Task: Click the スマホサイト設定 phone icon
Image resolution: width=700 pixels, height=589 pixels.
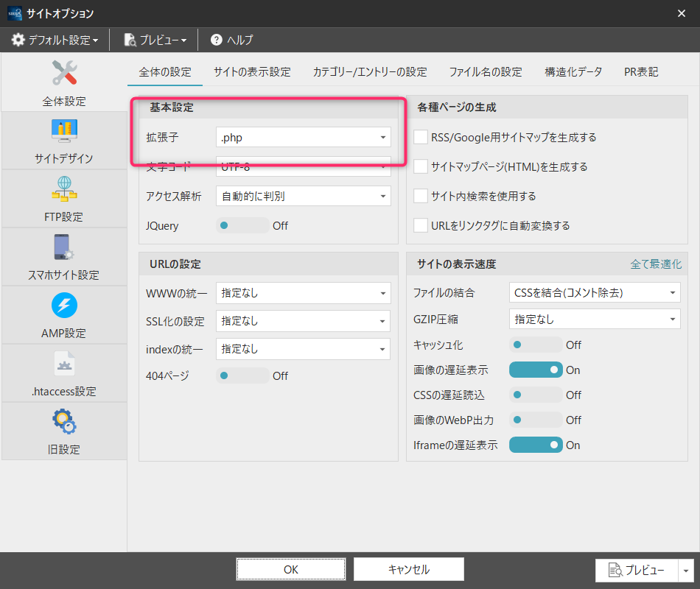Action: point(64,247)
